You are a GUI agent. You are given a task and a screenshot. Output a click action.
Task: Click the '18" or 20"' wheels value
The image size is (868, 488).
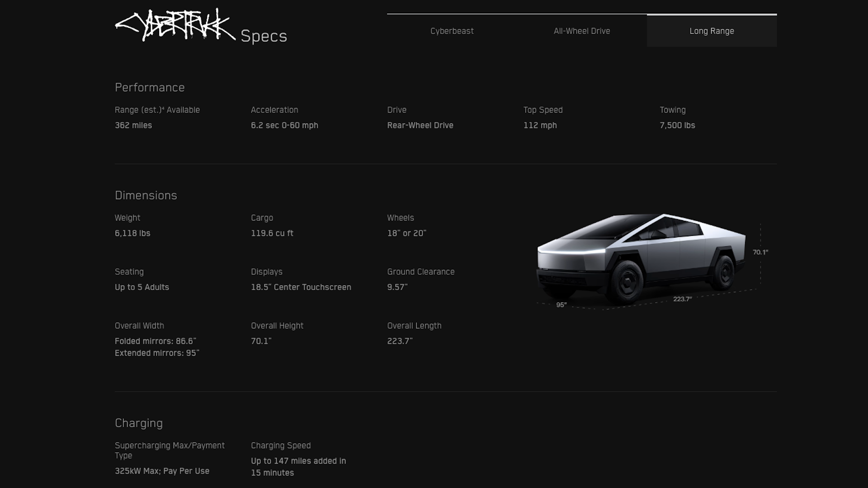pyautogui.click(x=406, y=233)
